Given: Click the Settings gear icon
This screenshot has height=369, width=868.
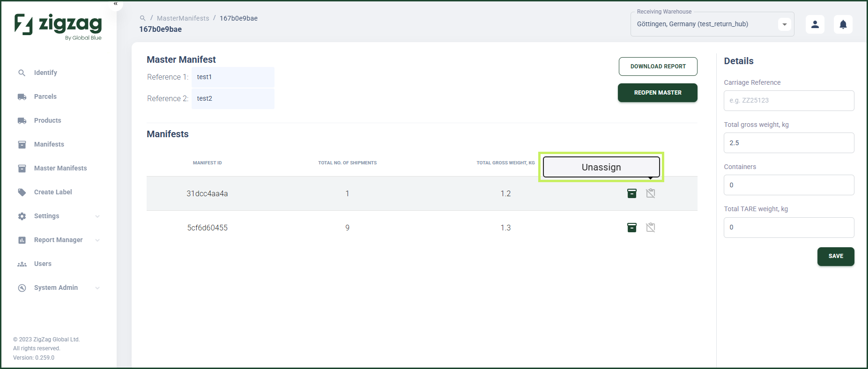Looking at the screenshot, I should pyautogui.click(x=22, y=216).
